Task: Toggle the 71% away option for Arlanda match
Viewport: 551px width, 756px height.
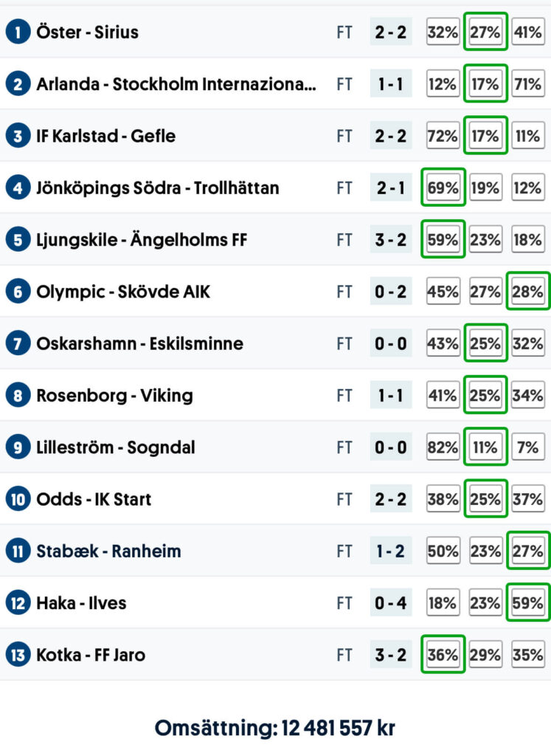Action: (528, 84)
